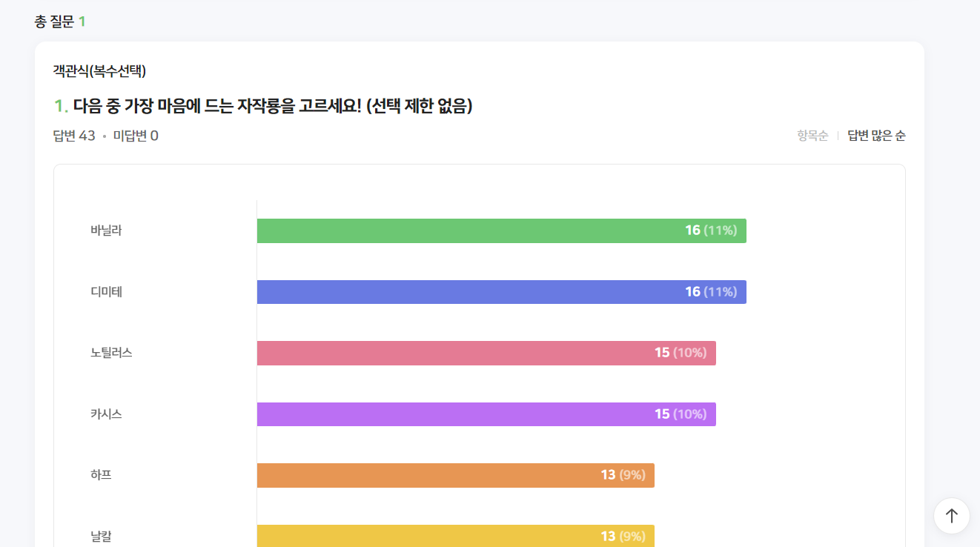The image size is (980, 547).
Task: Sort results by 답변 많은 순
Action: (x=876, y=136)
